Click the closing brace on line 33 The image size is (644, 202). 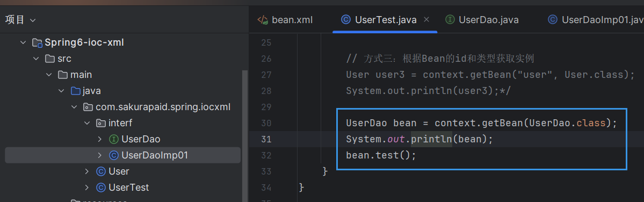[x=325, y=171]
